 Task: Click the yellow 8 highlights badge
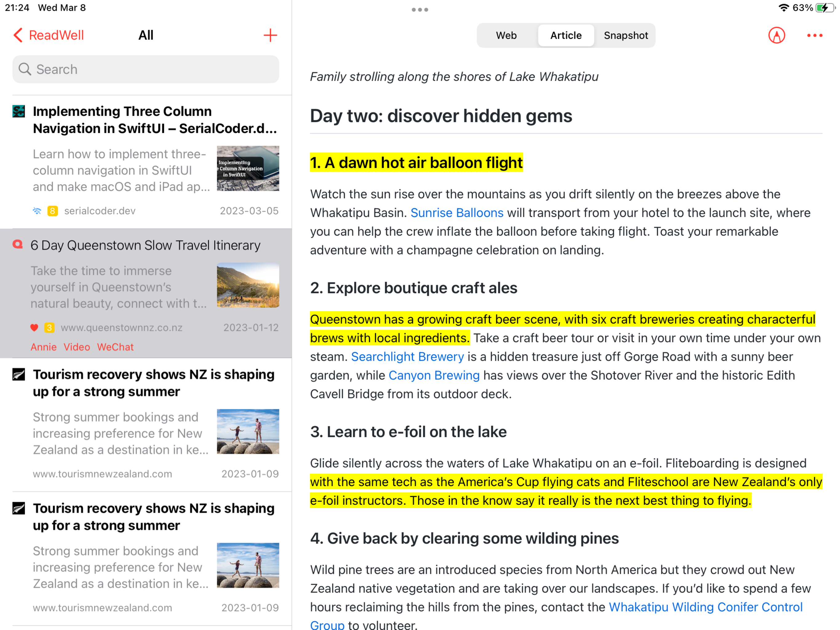point(52,211)
